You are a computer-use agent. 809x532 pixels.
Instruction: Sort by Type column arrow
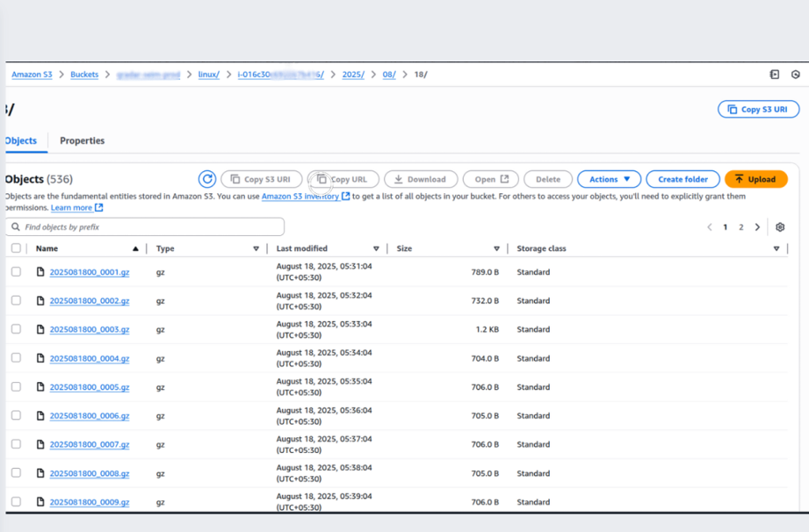(256, 248)
